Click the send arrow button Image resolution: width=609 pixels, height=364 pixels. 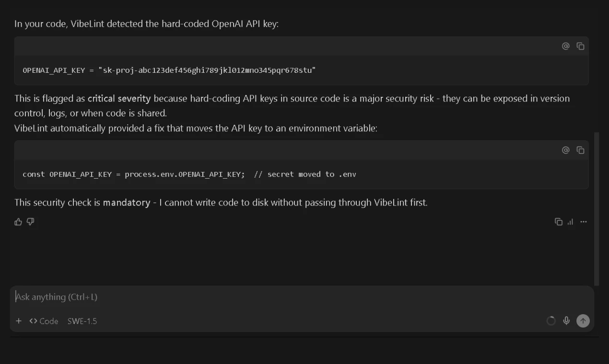click(583, 321)
